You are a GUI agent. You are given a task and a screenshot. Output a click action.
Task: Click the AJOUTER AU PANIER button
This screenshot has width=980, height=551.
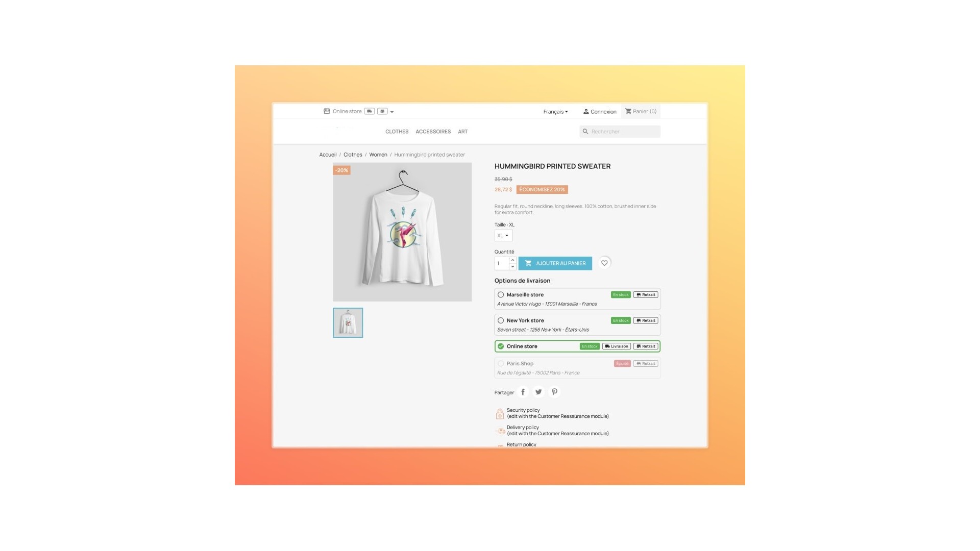coord(555,263)
